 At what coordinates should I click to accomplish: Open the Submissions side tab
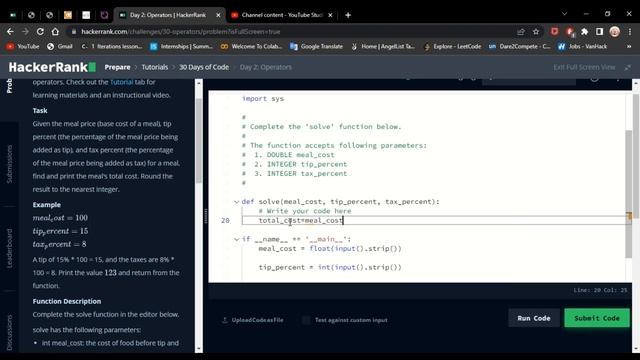(x=9, y=164)
